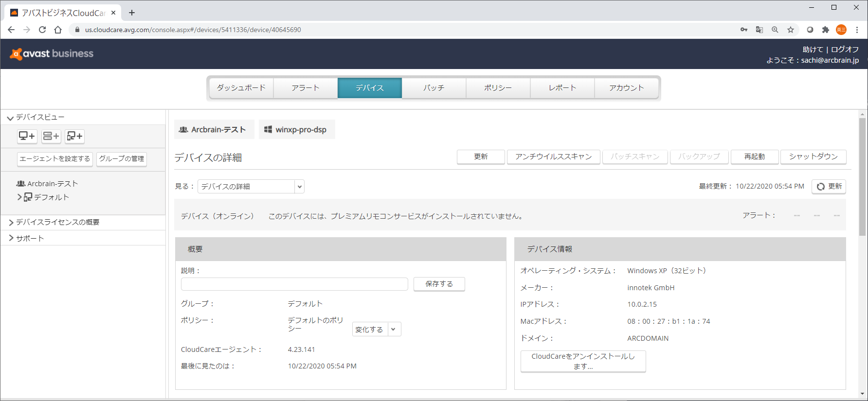Open the saved passwords key icon
The width and height of the screenshot is (868, 401).
coord(744,30)
